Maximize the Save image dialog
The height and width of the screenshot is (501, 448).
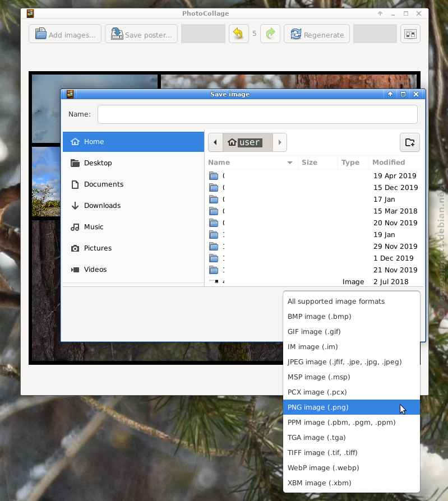click(403, 94)
